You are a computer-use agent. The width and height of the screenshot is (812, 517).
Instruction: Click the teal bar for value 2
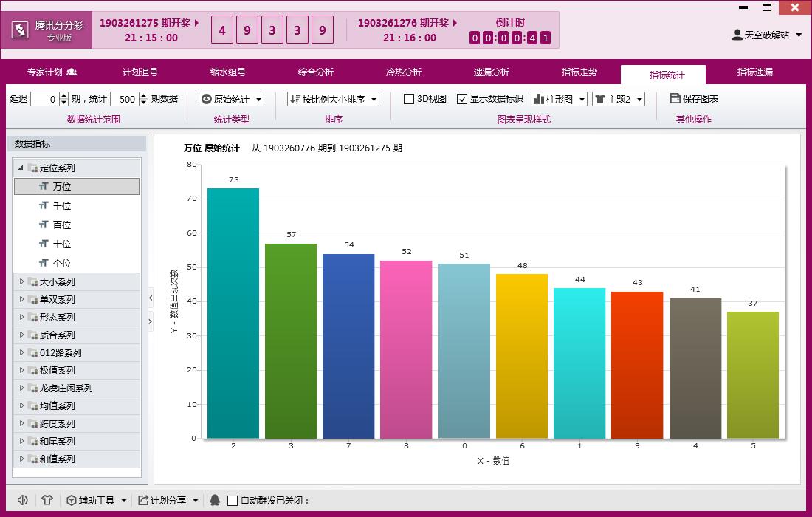click(x=233, y=313)
